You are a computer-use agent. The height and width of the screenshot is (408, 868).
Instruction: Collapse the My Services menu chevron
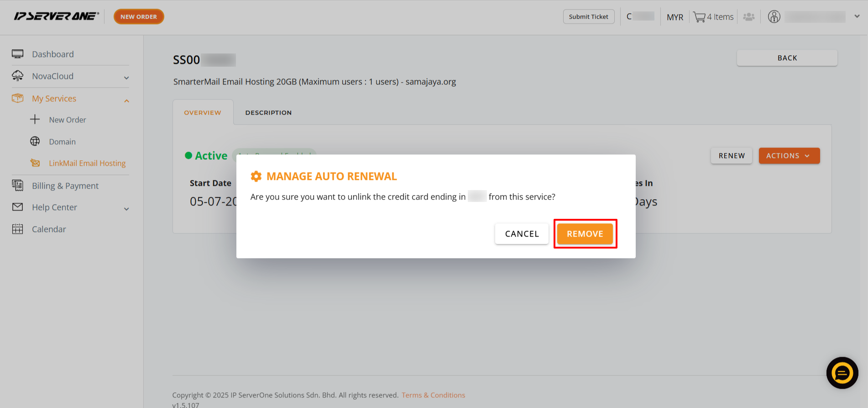(126, 101)
